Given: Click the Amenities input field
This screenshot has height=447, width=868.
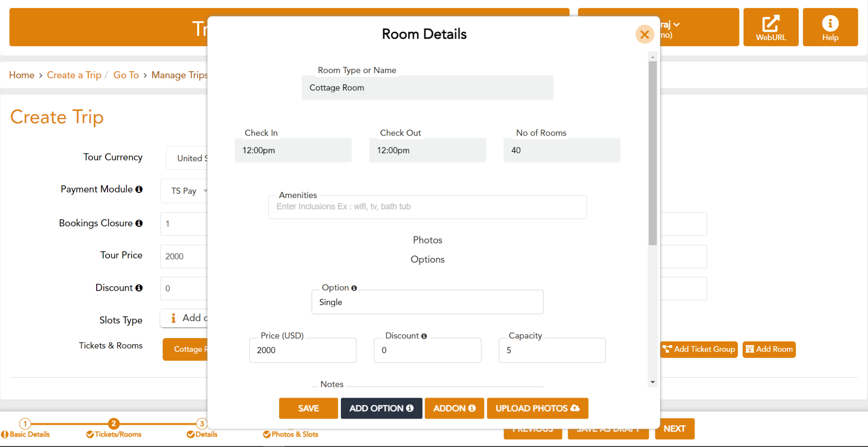Looking at the screenshot, I should tap(427, 207).
